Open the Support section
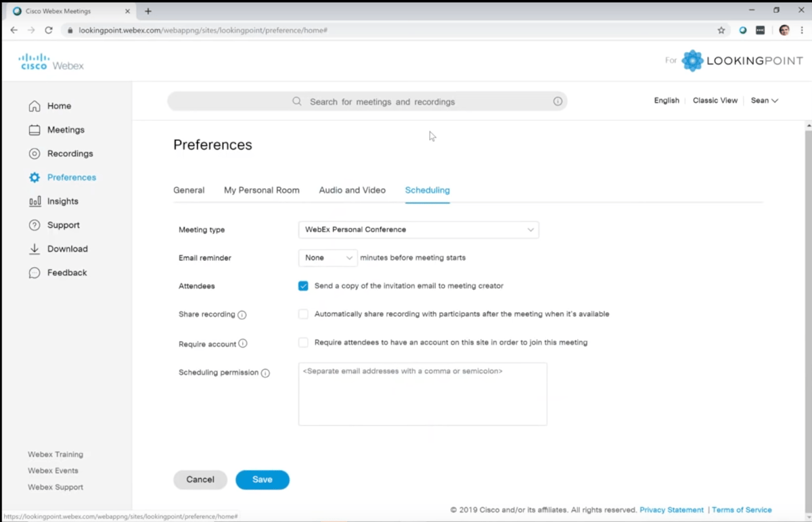Screen dimensions: 812x522 (x=64, y=224)
